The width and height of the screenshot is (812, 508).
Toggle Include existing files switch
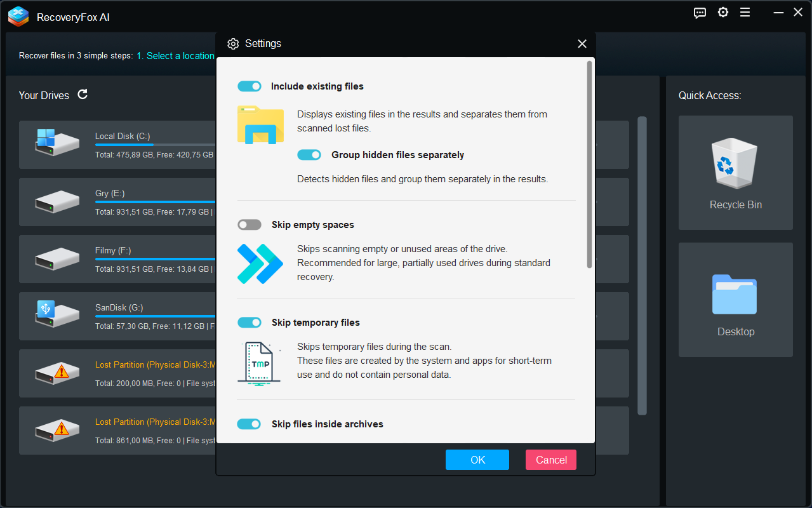click(x=250, y=86)
